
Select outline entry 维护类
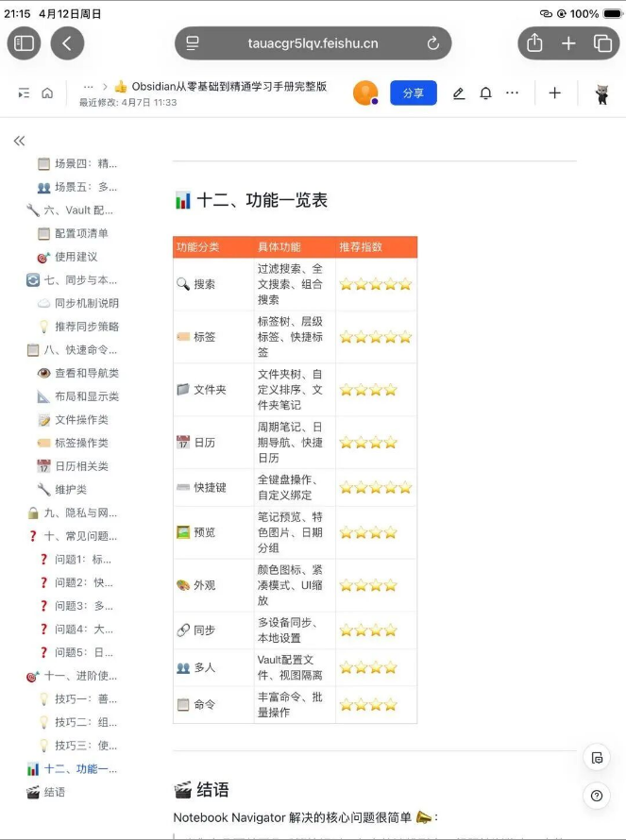62,489
